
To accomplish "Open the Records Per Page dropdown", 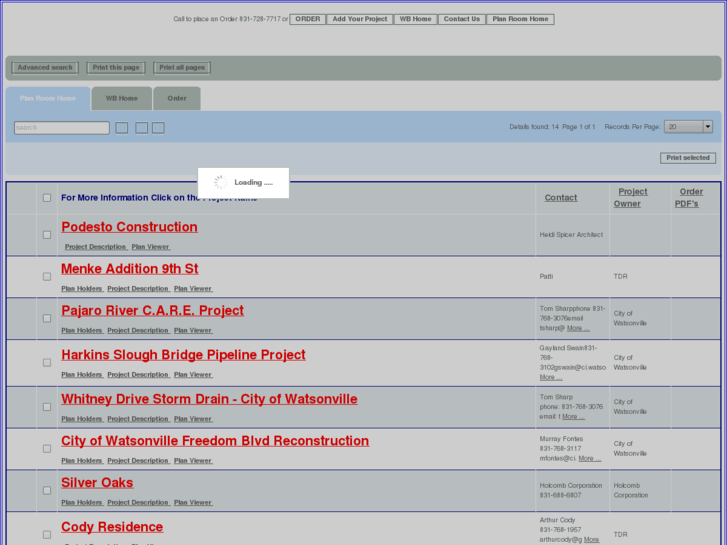I will point(688,127).
